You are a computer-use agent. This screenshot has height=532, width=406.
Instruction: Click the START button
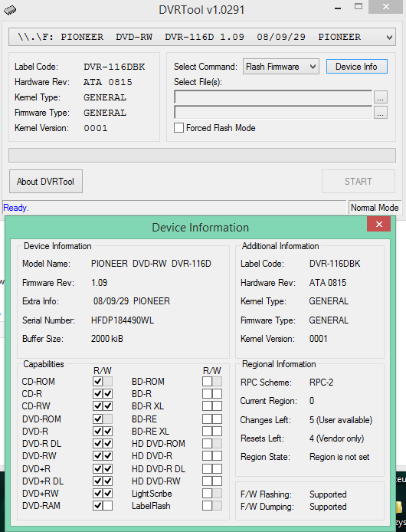tap(359, 182)
